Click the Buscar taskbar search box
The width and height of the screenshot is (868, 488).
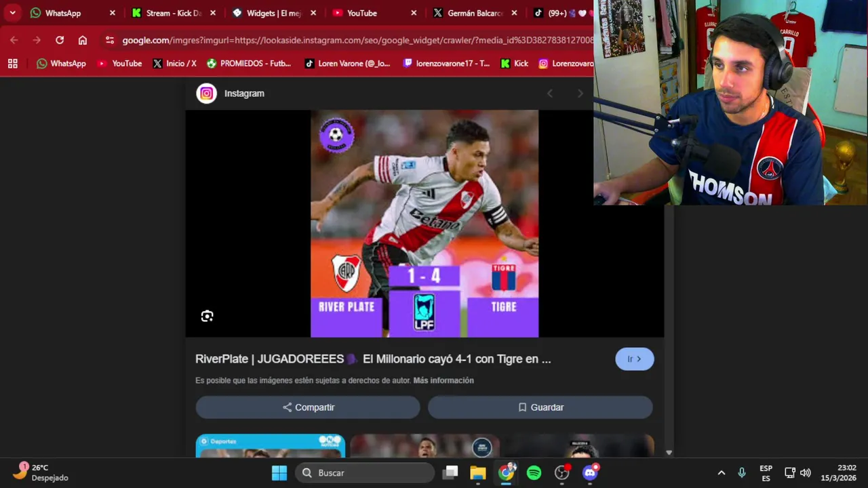click(x=366, y=473)
